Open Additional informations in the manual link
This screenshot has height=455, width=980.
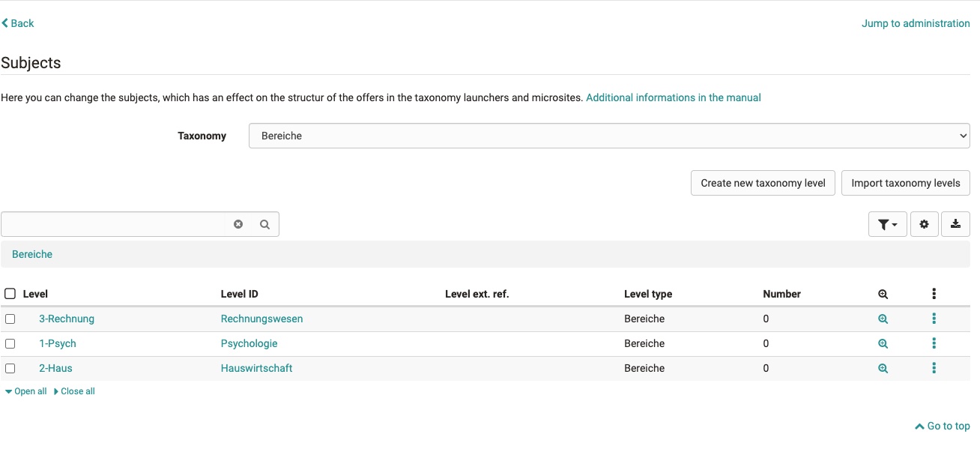pos(674,97)
